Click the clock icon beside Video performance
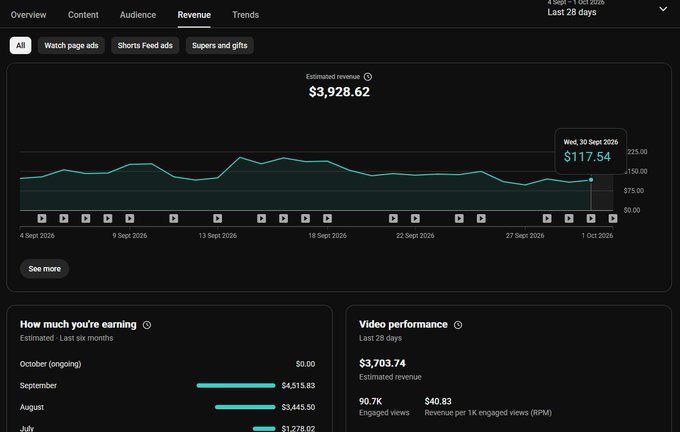 click(458, 325)
